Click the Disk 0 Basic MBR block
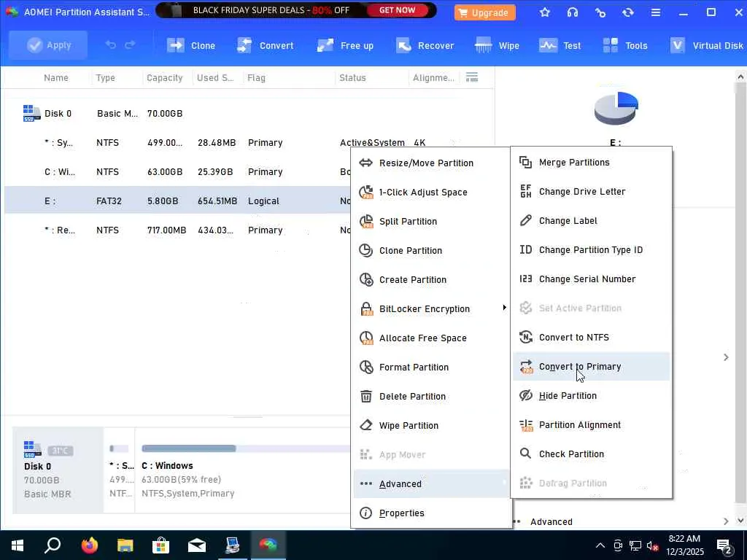 pyautogui.click(x=58, y=470)
